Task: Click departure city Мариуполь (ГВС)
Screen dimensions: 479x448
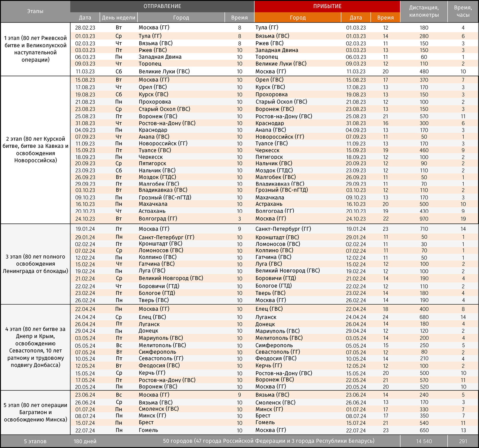Action: (x=161, y=338)
